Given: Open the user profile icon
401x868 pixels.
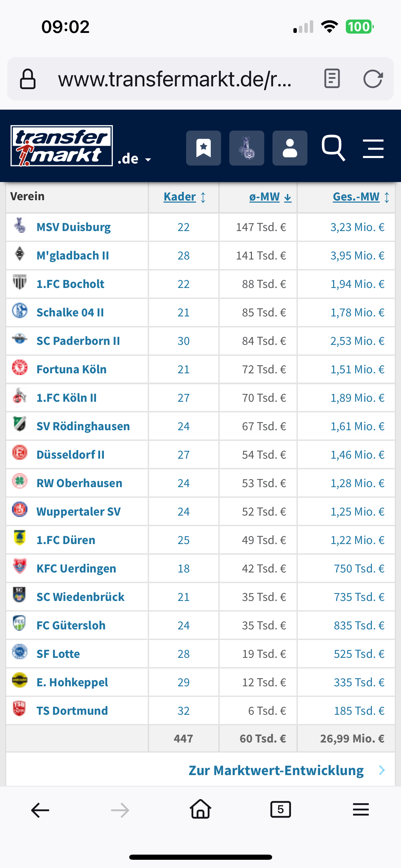Looking at the screenshot, I should coord(290,148).
